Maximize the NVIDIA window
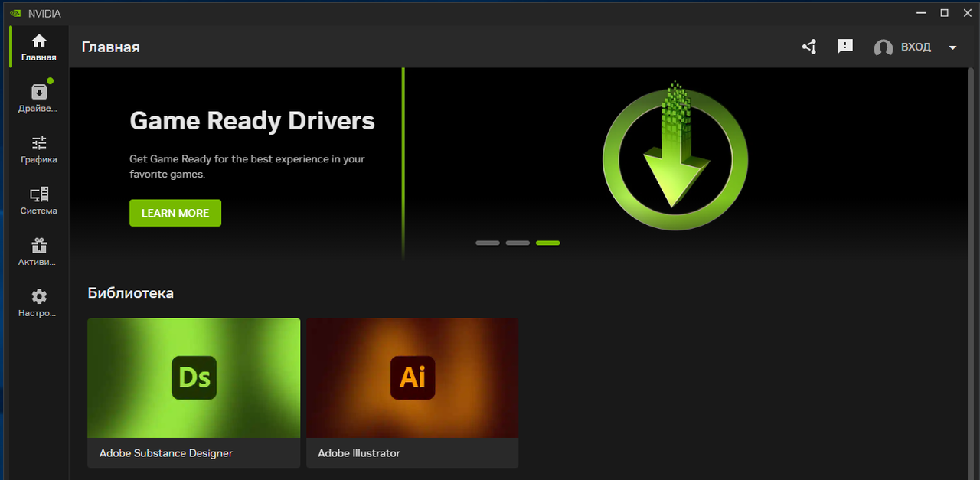 point(945,13)
